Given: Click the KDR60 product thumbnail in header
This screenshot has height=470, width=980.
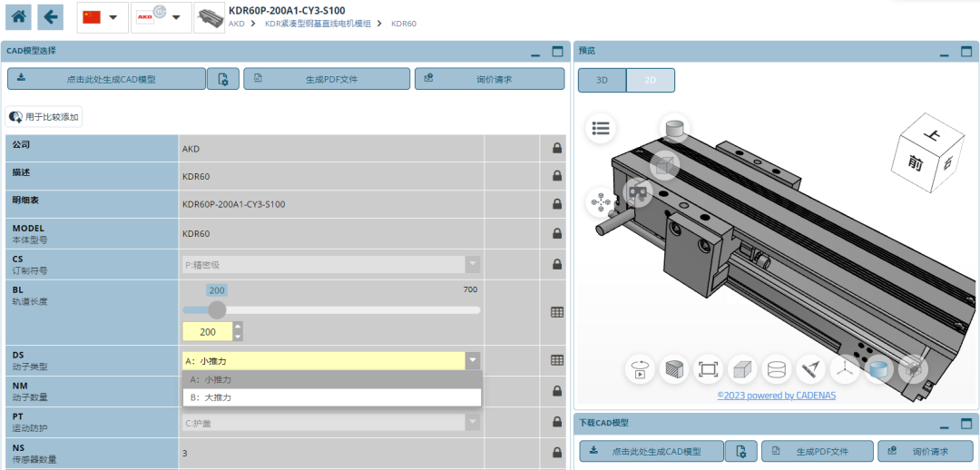Looking at the screenshot, I should pyautogui.click(x=210, y=18).
